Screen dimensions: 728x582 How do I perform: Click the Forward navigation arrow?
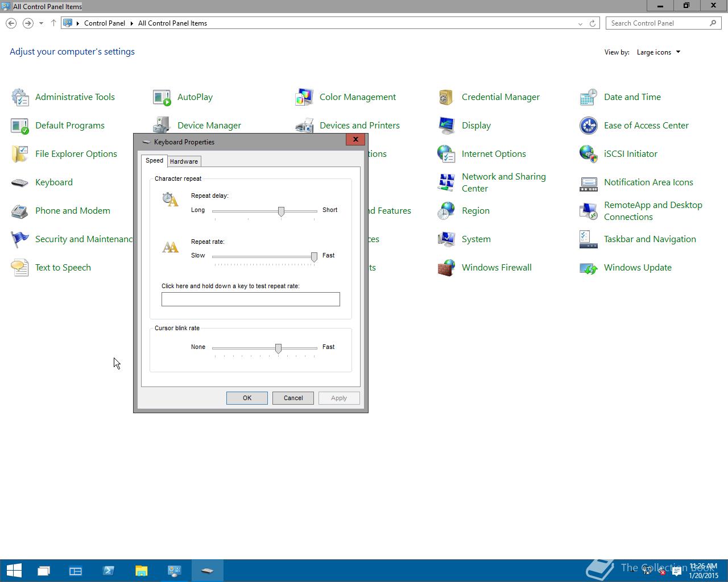tap(27, 23)
